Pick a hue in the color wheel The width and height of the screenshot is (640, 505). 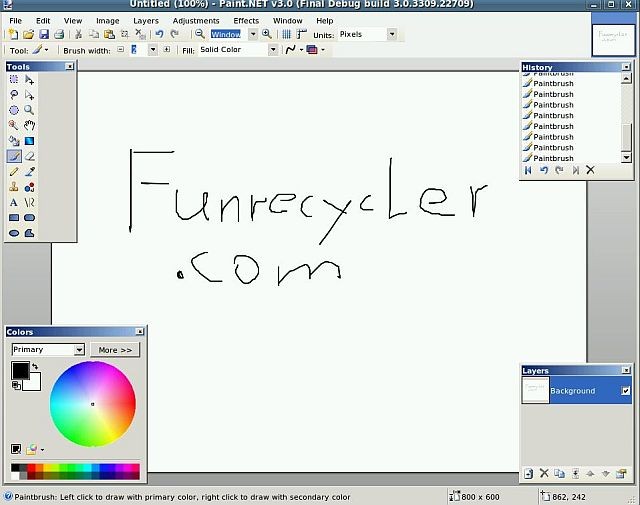(x=93, y=404)
